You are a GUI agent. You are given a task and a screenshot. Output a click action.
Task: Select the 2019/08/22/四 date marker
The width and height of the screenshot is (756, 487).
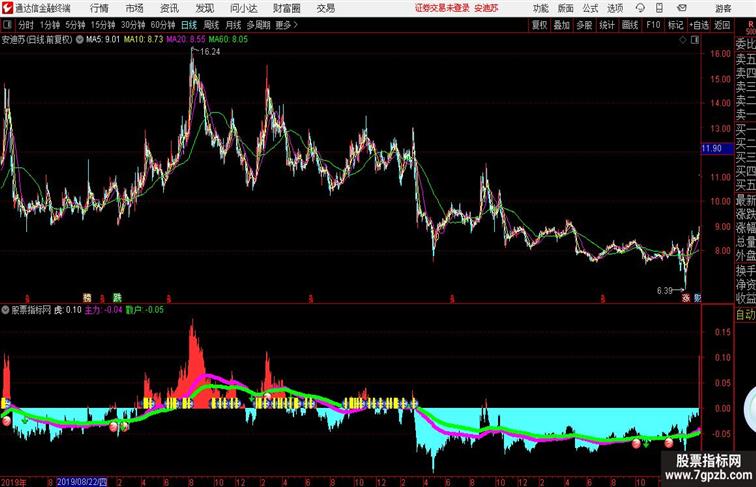coord(82,482)
